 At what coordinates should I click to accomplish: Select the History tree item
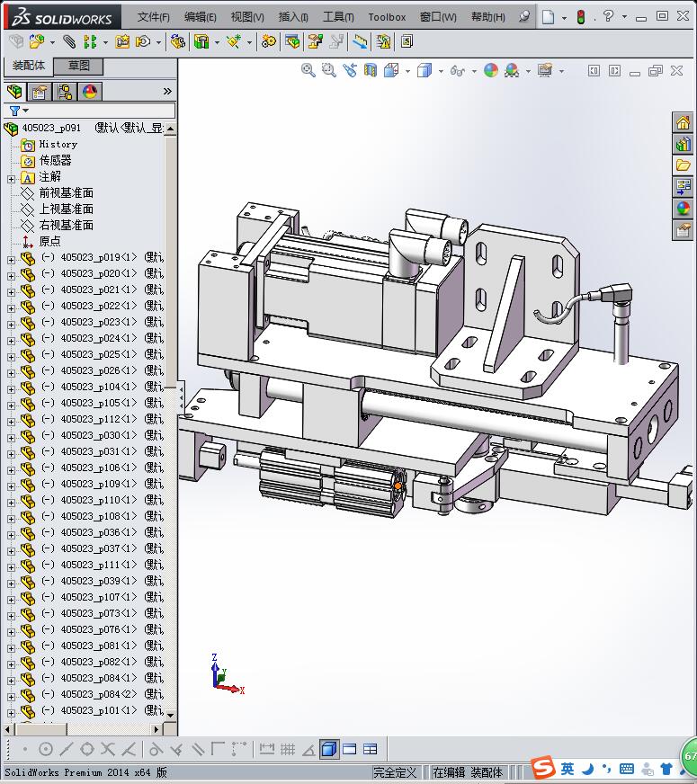tap(58, 144)
